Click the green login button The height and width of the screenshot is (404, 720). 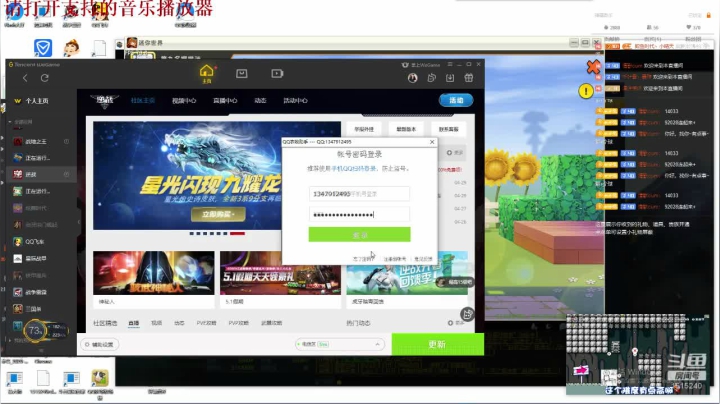(x=360, y=235)
